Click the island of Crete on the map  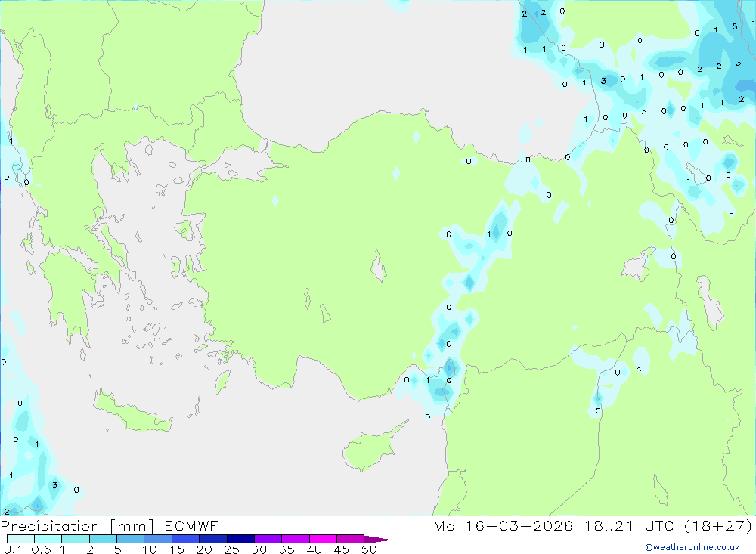click(x=132, y=411)
